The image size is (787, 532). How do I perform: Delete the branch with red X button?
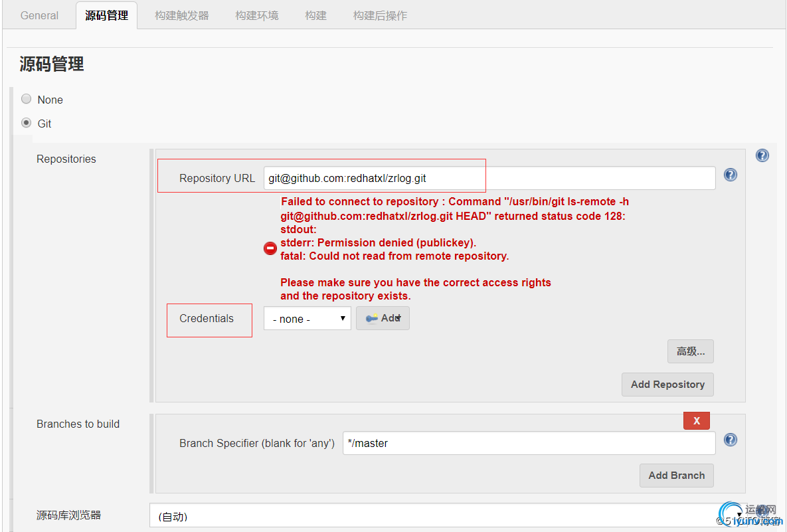point(697,420)
